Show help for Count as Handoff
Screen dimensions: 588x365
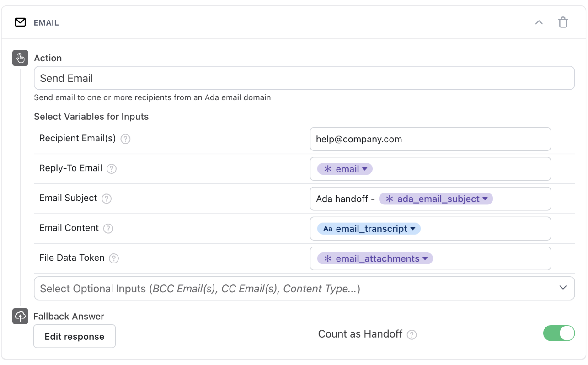tap(412, 335)
